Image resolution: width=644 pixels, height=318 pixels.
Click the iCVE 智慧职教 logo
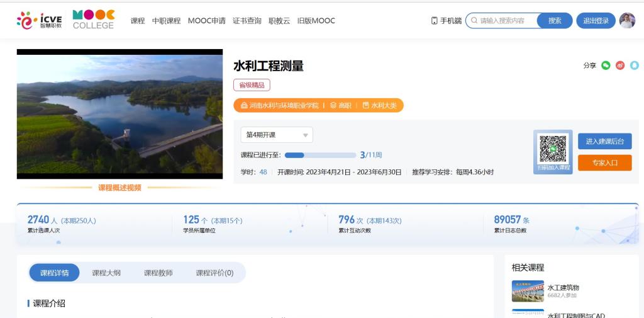click(40, 20)
